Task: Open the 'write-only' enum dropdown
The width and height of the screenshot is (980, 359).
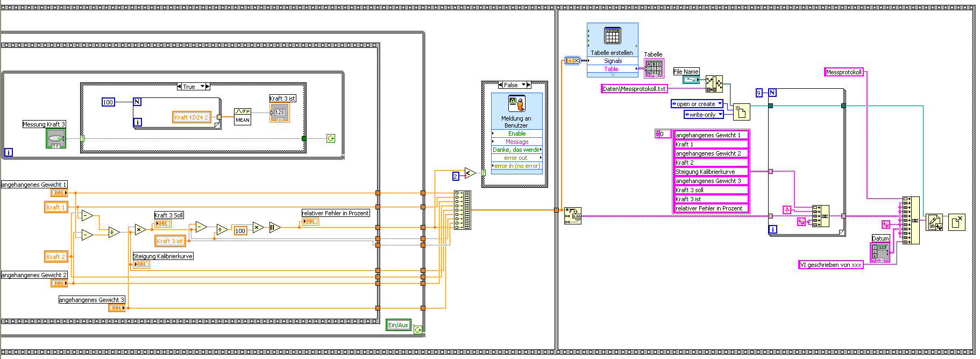Action: 720,115
